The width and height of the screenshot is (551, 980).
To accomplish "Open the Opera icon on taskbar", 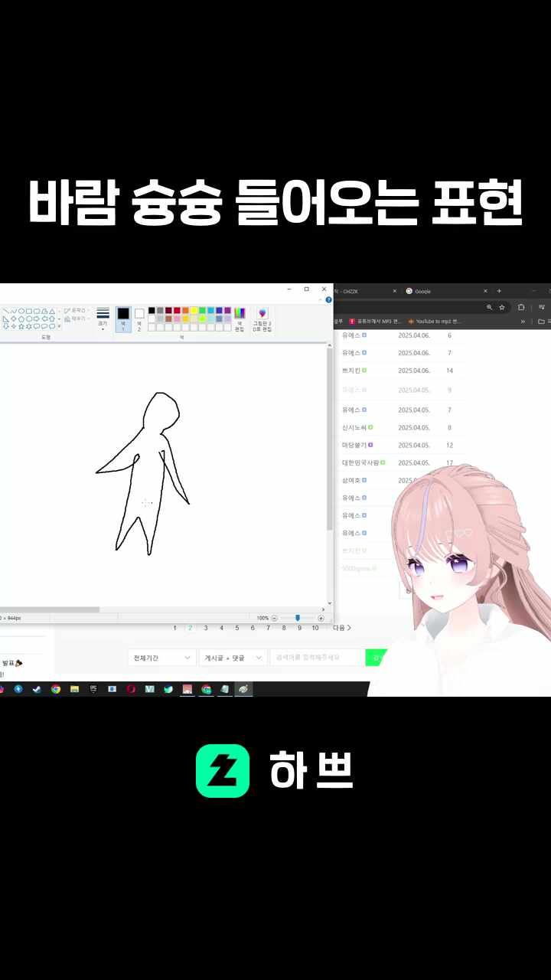I will (131, 689).
